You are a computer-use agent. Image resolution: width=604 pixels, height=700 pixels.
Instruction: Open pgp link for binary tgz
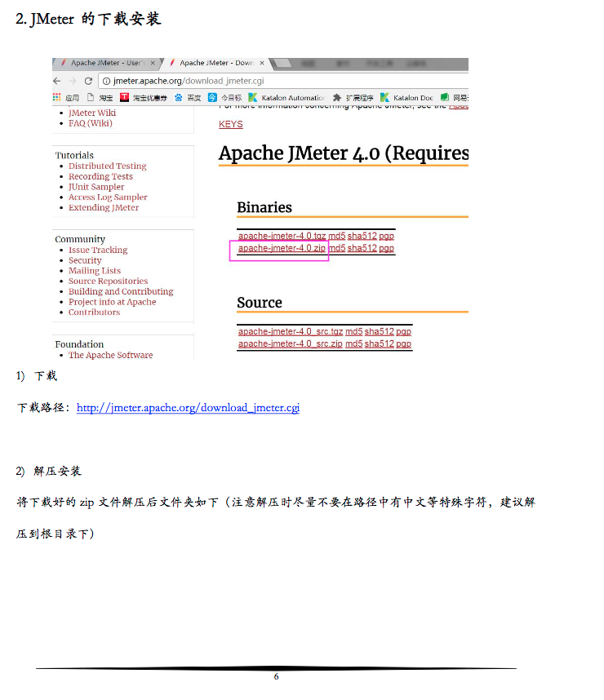tap(386, 236)
